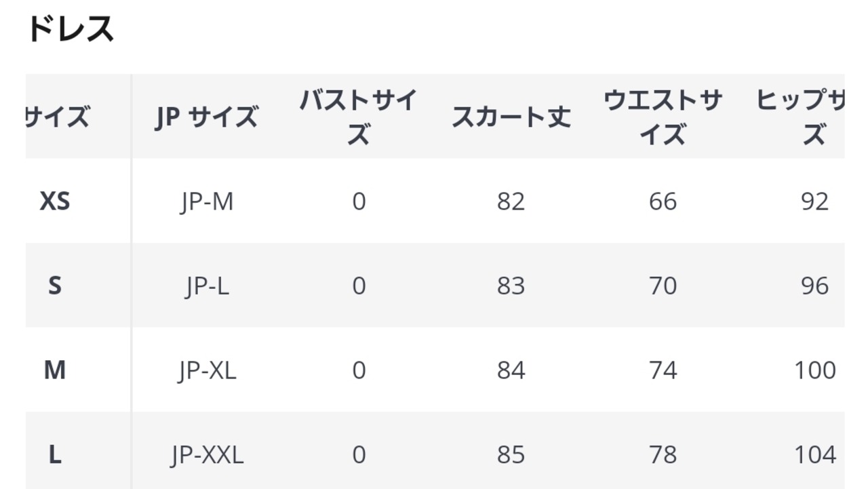Select hip size value 96

[814, 286]
